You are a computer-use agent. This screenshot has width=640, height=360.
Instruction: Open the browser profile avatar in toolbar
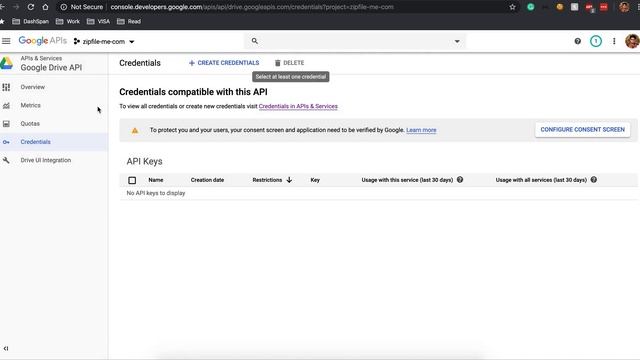[x=624, y=7]
